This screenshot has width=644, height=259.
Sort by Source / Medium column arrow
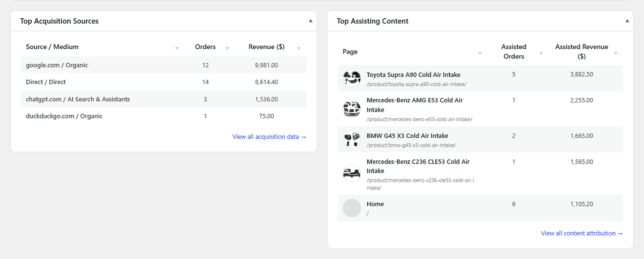pyautogui.click(x=177, y=49)
